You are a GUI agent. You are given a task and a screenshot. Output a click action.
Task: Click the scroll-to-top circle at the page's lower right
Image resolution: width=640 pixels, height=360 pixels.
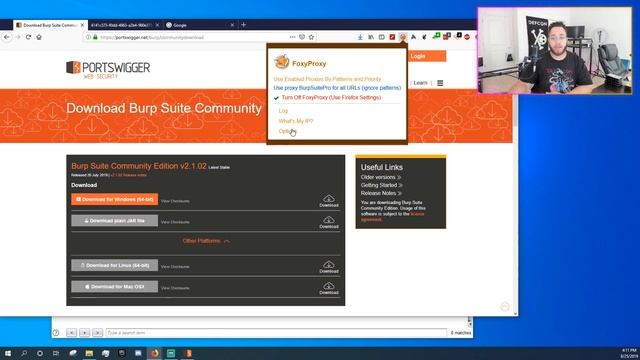505,307
